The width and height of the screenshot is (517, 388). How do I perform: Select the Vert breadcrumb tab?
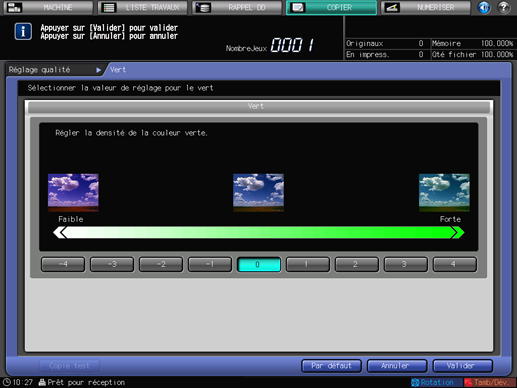coord(118,70)
